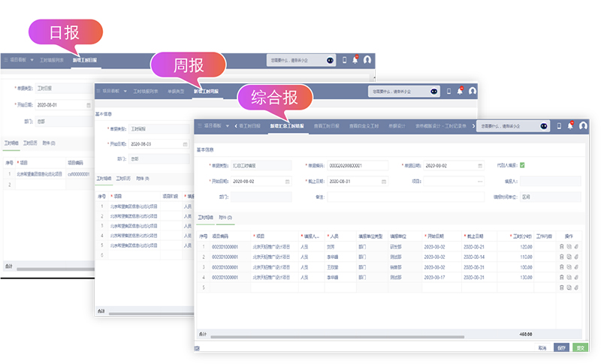The image size is (601, 364).
Task: Click the green 提交 submit button
Action: [580, 347]
